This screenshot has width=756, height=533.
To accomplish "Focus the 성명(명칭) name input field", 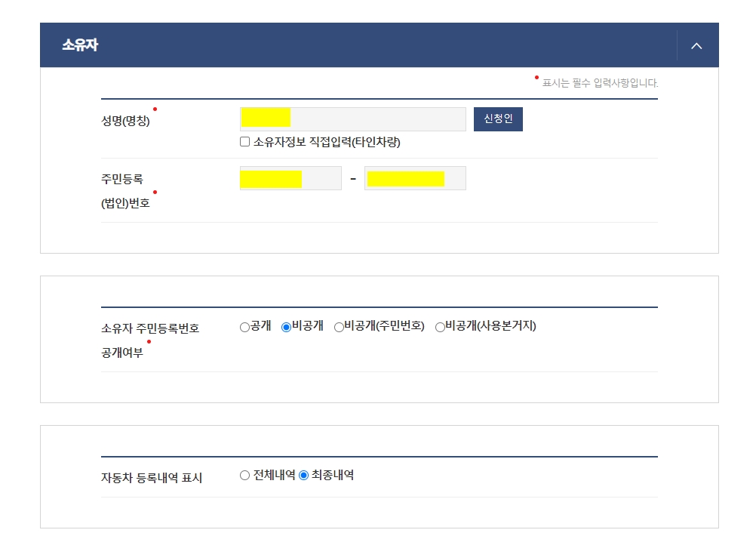I will click(x=352, y=119).
